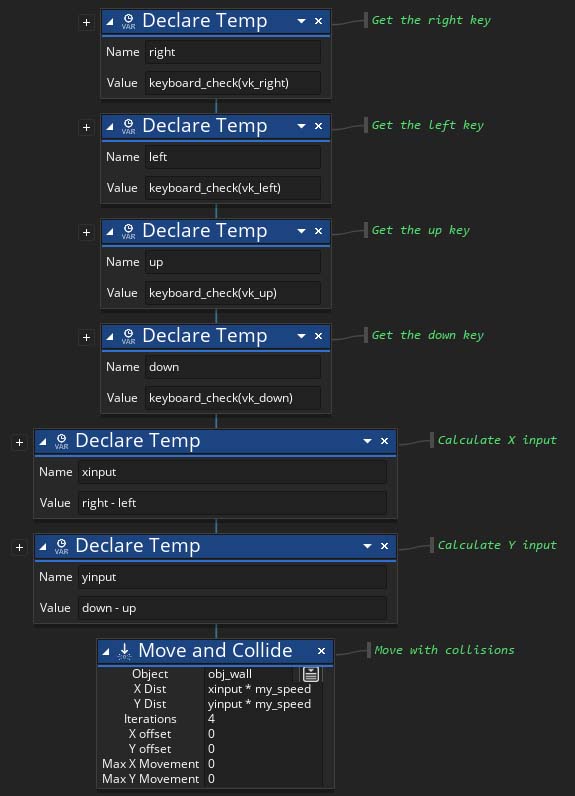Screen dimensions: 575x796
Task: Open dropdown arrow on 'down' Declare Temp header
Action: tap(301, 336)
